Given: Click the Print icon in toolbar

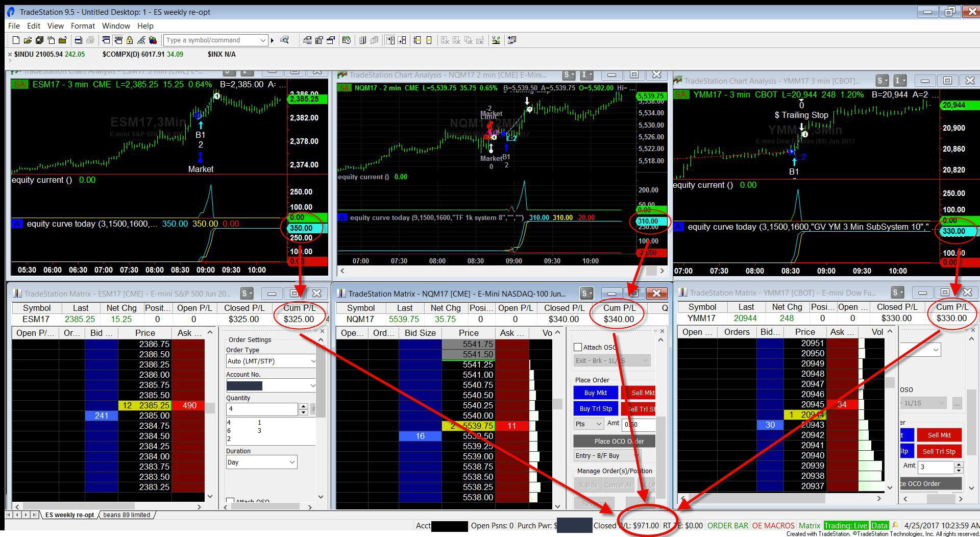Looking at the screenshot, I should pos(78,40).
